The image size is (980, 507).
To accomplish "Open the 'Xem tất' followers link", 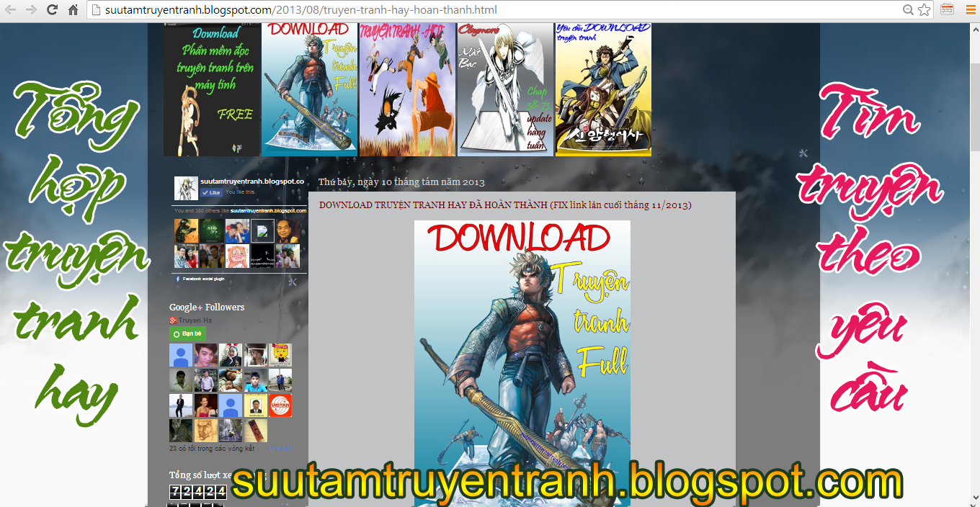I will pos(281,449).
